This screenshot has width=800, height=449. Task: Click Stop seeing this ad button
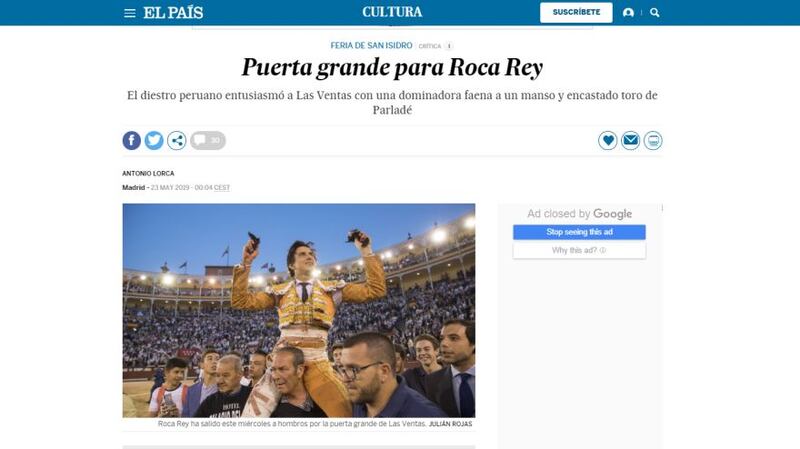click(x=579, y=232)
